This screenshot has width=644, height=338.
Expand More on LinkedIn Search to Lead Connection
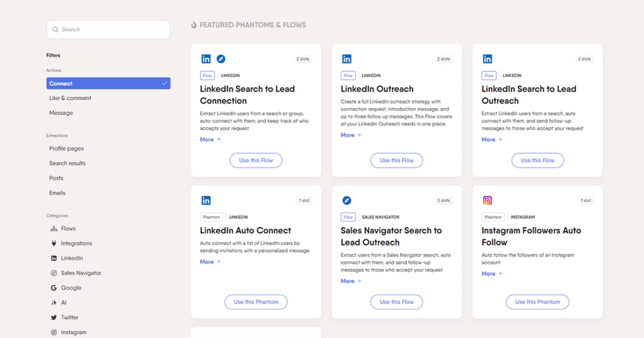coord(210,139)
